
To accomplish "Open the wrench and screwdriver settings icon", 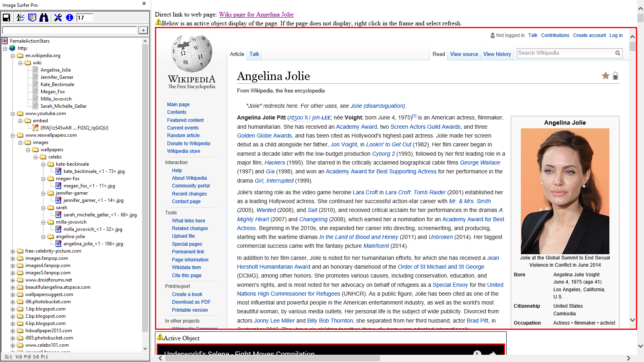I will (58, 17).
